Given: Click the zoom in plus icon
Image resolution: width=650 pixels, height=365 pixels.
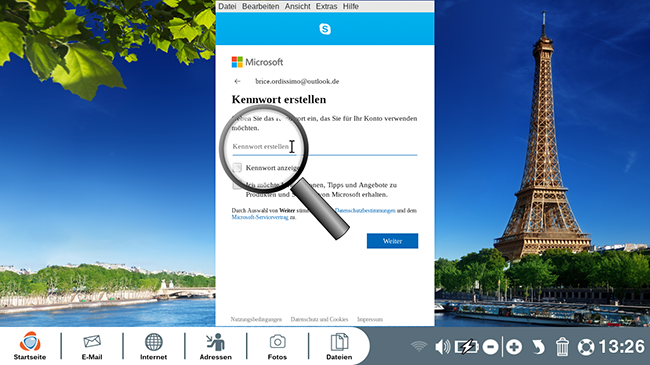Looking at the screenshot, I should coord(514,347).
